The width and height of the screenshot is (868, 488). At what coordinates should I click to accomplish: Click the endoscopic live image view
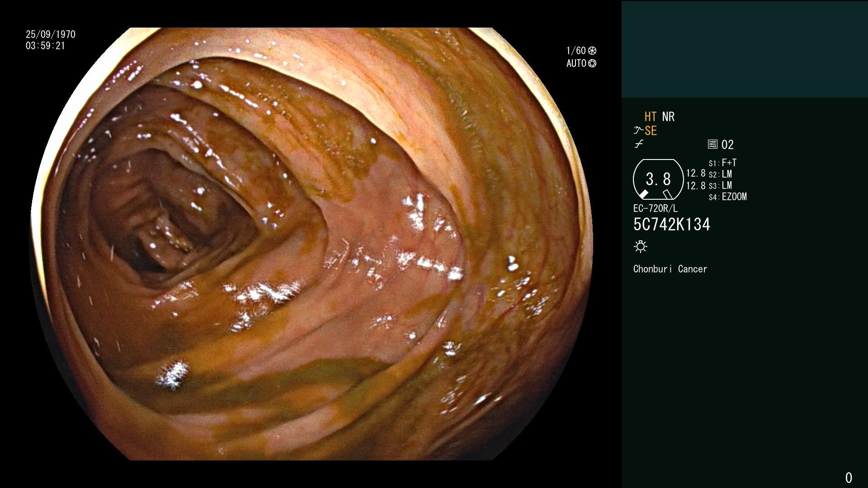(x=311, y=244)
